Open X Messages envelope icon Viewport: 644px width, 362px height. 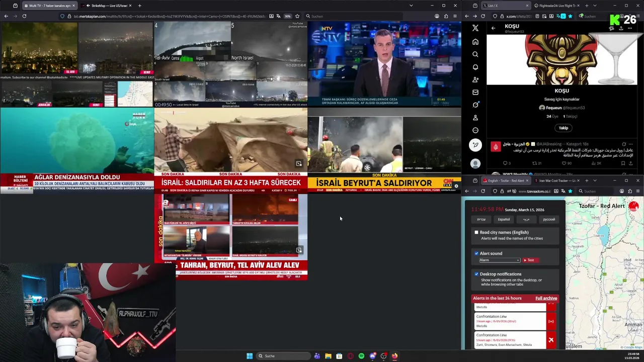(475, 92)
